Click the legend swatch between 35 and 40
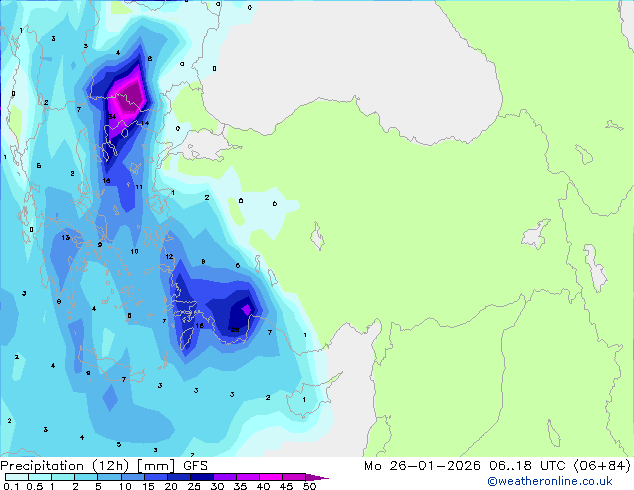Screen dimensions: 634x490 pyautogui.click(x=248, y=477)
